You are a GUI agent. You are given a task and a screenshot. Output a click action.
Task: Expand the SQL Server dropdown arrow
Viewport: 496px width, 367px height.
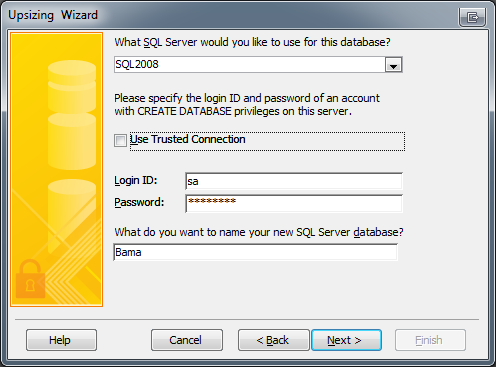point(393,65)
